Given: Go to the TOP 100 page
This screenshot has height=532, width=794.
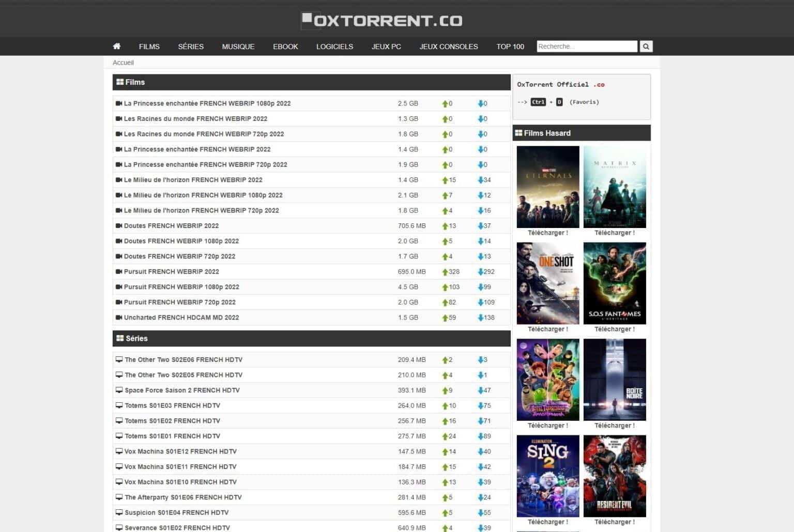Looking at the screenshot, I should [x=510, y=47].
